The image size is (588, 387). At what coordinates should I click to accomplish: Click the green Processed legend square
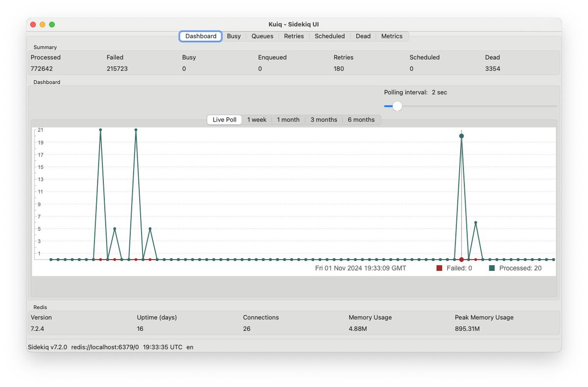pos(492,268)
